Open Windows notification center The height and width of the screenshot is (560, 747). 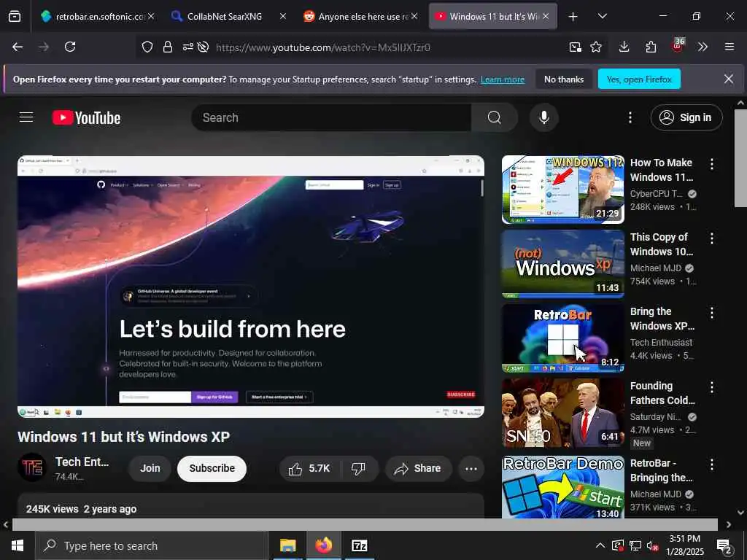[x=724, y=546]
